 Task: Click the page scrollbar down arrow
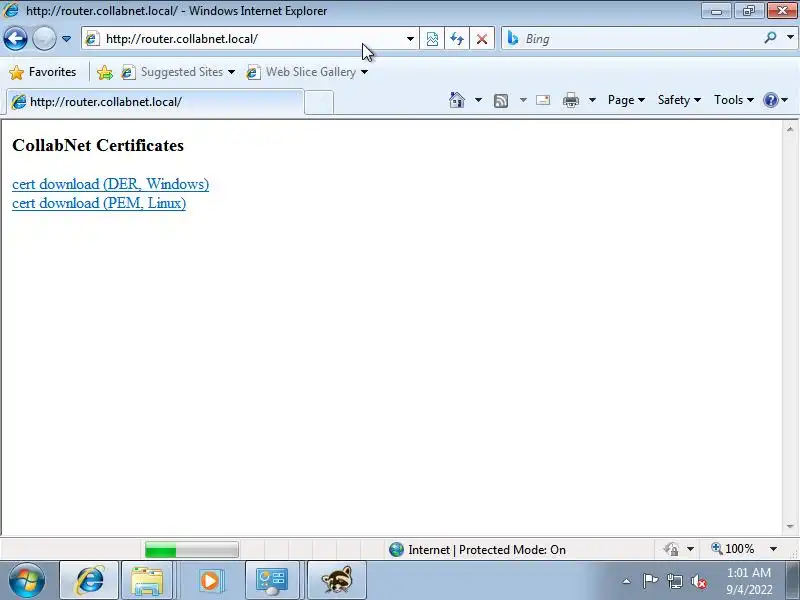790,526
